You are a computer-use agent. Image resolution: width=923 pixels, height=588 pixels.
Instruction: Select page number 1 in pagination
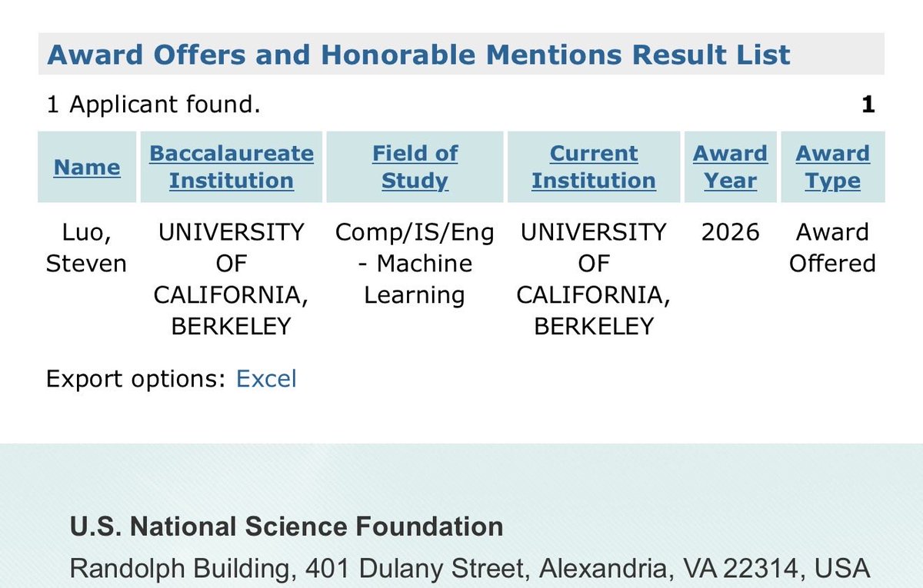(868, 104)
